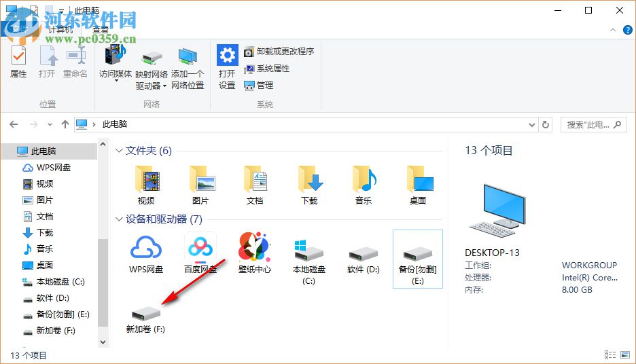
Task: Go back with the back arrow
Action: (14, 124)
